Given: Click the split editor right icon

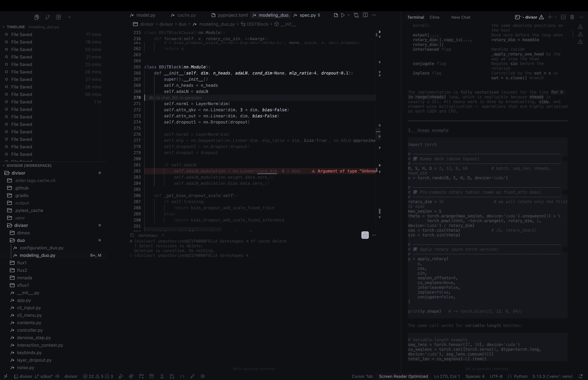Looking at the screenshot, I should (x=365, y=15).
